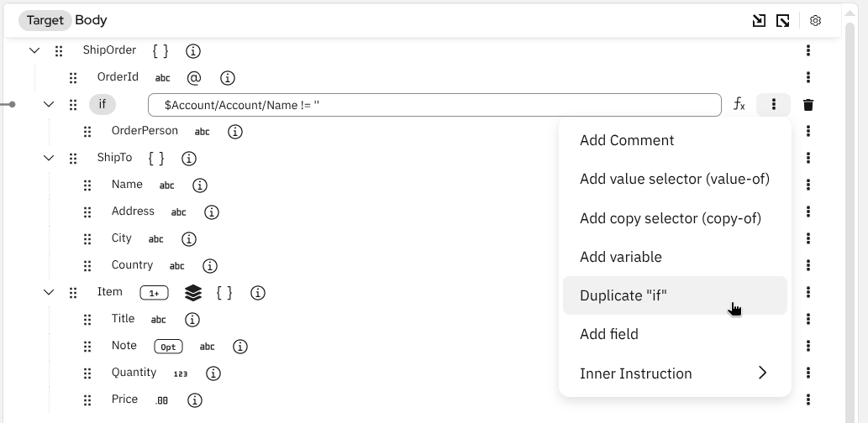868x423 pixels.
Task: Open three-dot menu for Note row
Action: (808, 346)
